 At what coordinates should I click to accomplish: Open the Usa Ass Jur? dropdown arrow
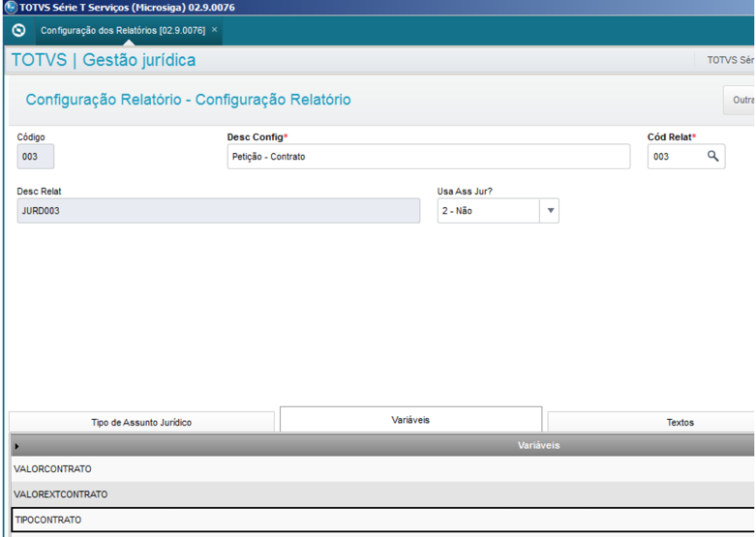click(550, 211)
